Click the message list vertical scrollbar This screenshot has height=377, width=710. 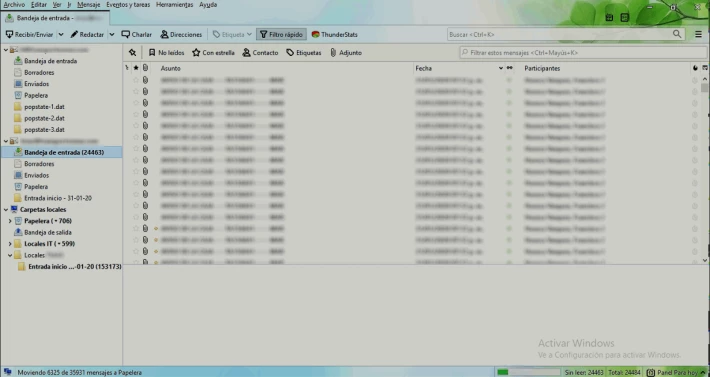coord(705,170)
